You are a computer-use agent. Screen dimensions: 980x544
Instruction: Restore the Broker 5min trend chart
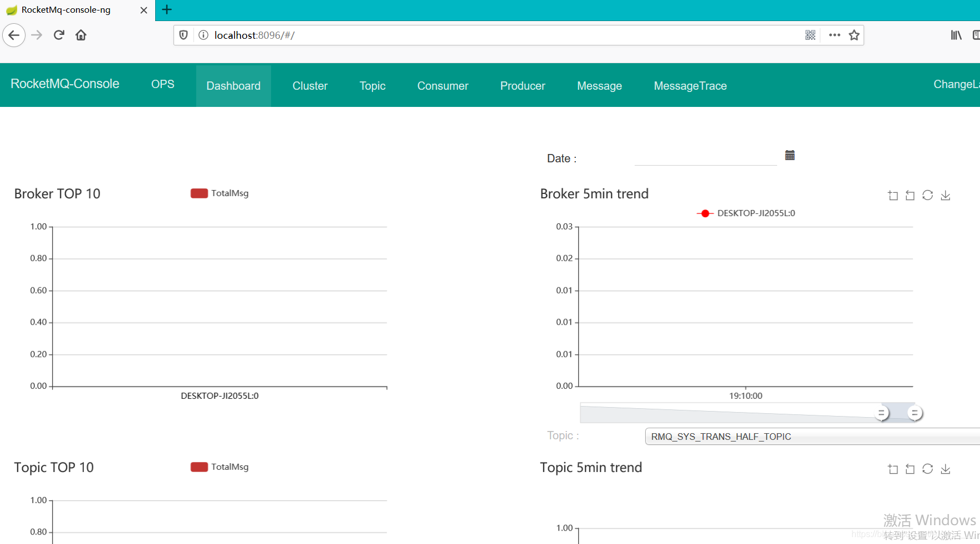pyautogui.click(x=928, y=196)
